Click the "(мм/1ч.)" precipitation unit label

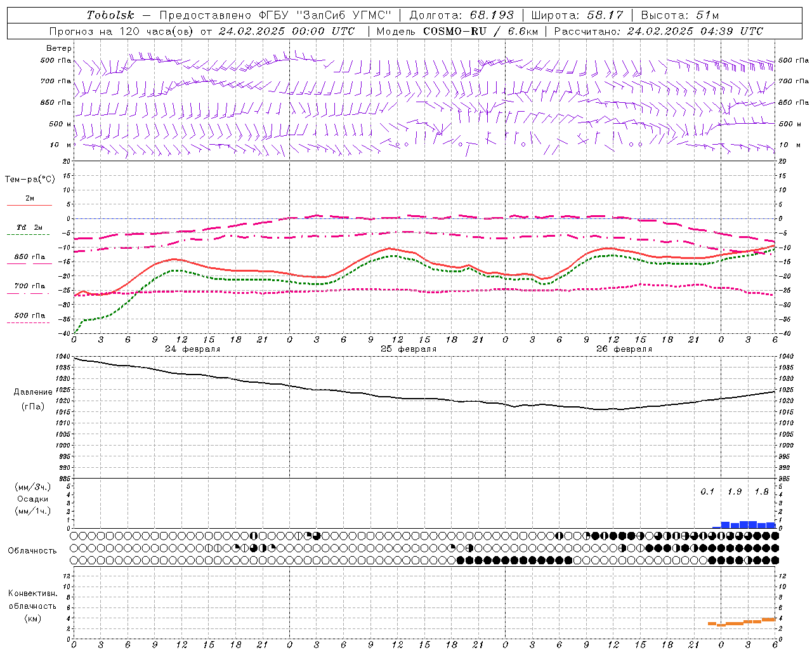[x=32, y=511]
